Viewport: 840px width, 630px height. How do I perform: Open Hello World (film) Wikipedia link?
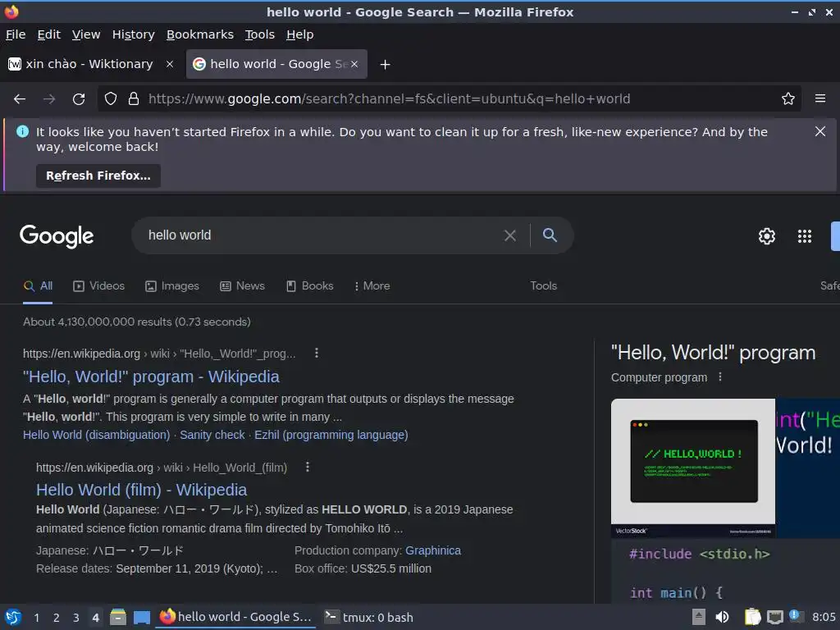tap(141, 490)
